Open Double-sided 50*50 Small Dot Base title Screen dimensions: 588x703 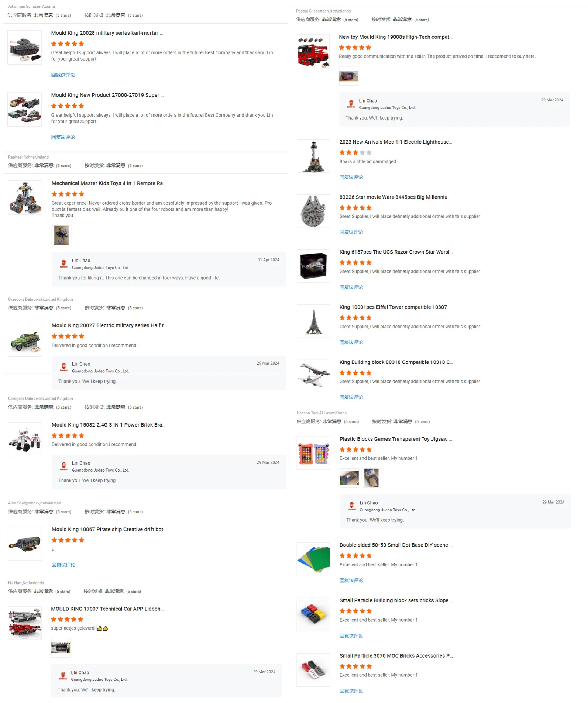click(x=396, y=545)
